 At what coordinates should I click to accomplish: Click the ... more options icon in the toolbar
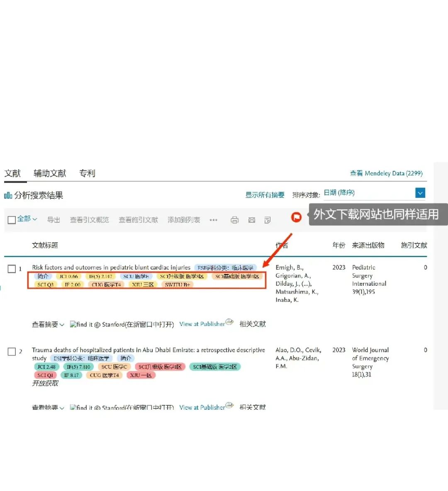[x=213, y=221]
